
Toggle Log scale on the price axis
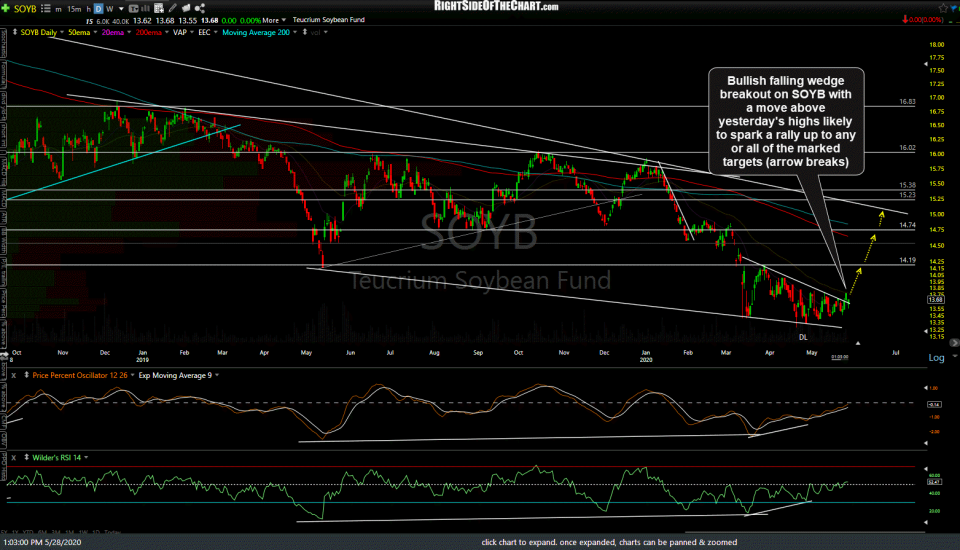(x=936, y=358)
